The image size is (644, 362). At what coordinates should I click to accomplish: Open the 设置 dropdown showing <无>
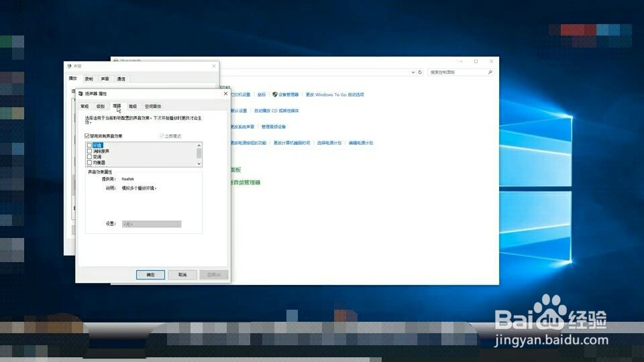point(152,224)
